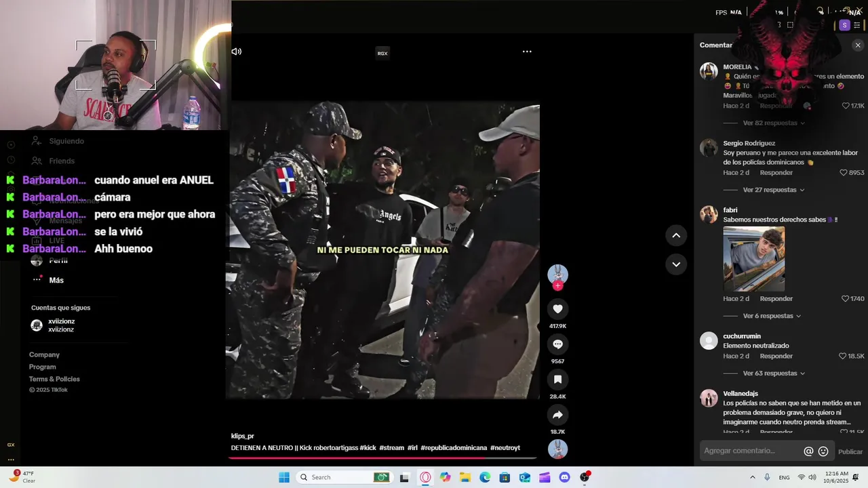Like cuchurrumin's comment with 18.5K likes
Screen dimensions: 868x488
[843, 357]
